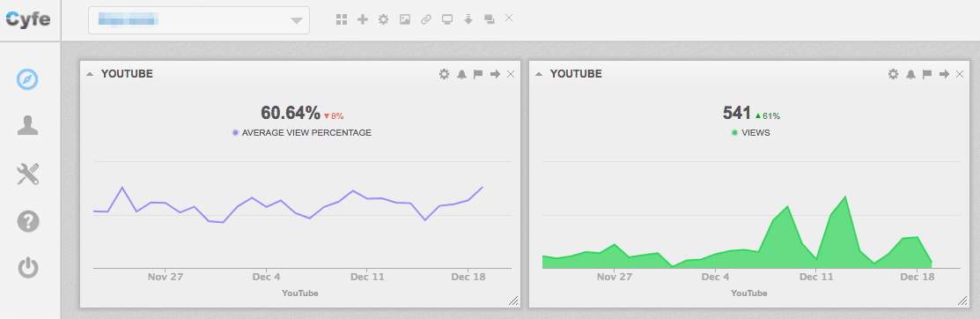The width and height of the screenshot is (980, 319).
Task: Open the user account icon in the sidebar
Action: [x=27, y=126]
